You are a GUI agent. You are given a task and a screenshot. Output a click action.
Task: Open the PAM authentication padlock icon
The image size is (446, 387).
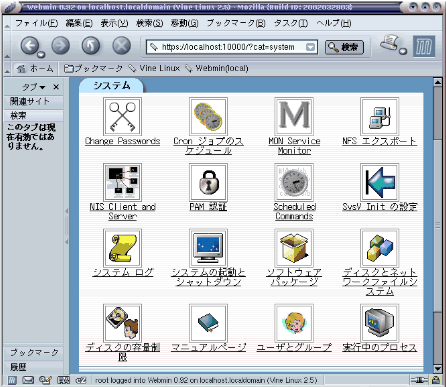pos(208,182)
